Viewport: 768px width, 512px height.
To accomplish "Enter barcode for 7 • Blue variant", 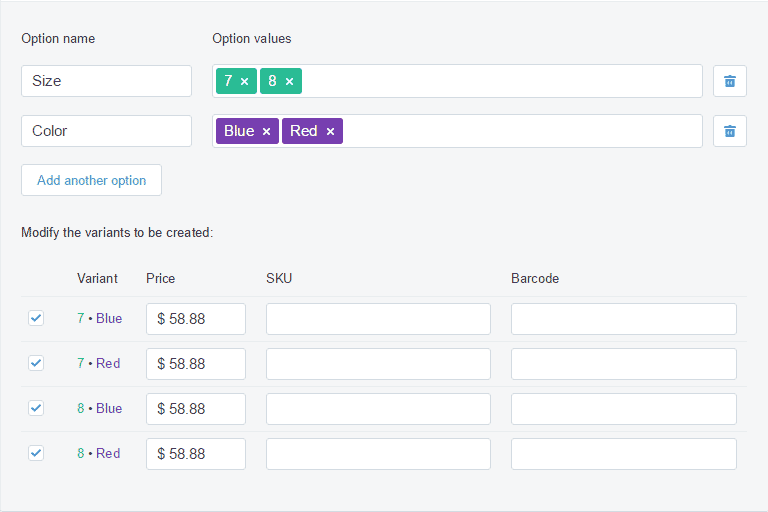I will [623, 319].
